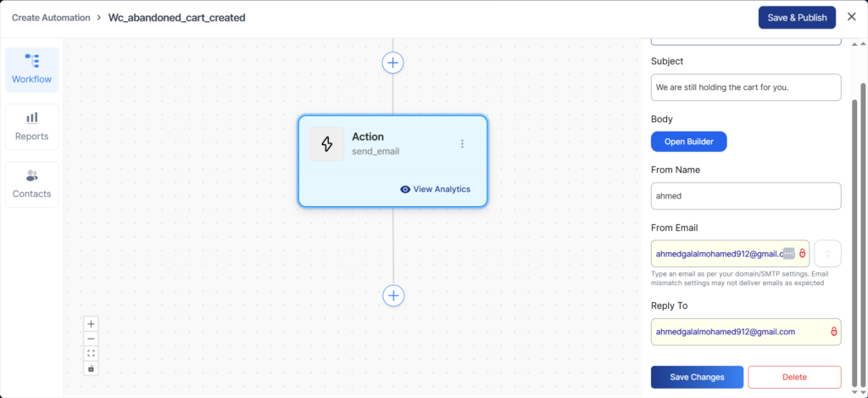This screenshot has height=398, width=868.
Task: Click the zoom out canvas button
Action: (92, 338)
